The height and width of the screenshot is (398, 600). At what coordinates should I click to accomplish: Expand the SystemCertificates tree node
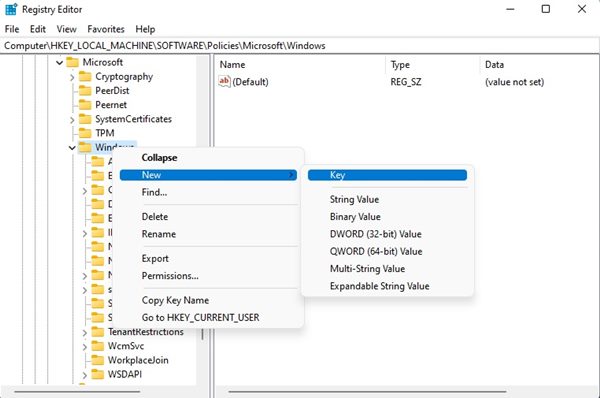click(x=72, y=119)
